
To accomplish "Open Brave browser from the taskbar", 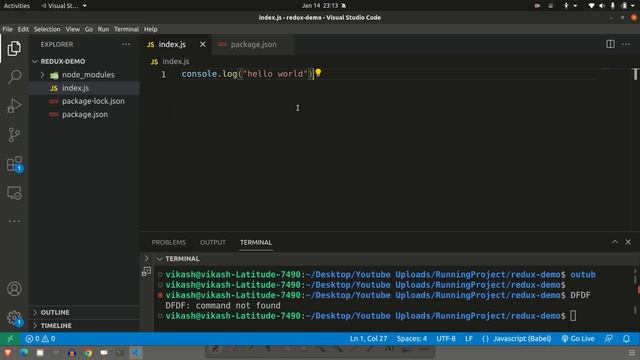I will pos(8,353).
